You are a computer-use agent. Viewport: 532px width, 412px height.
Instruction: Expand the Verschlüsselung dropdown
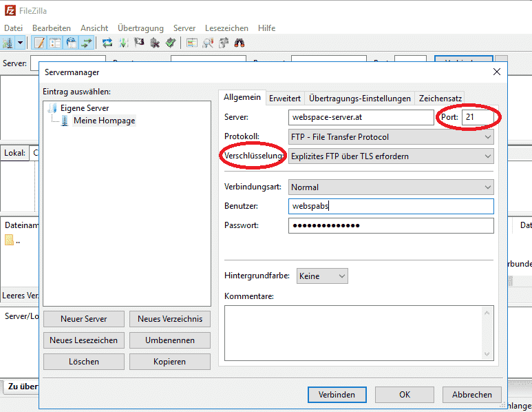[x=390, y=156]
